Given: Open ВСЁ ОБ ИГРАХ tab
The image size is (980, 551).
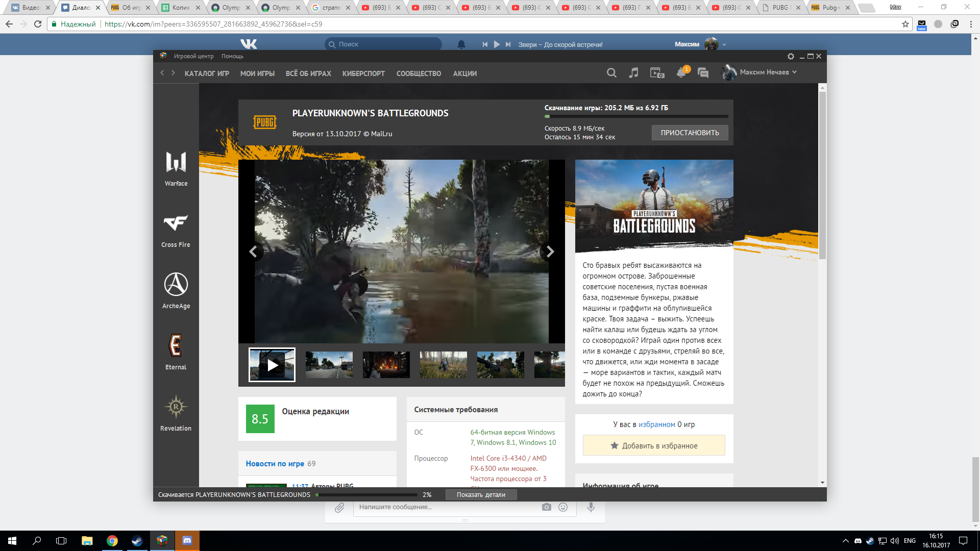Looking at the screenshot, I should point(308,73).
